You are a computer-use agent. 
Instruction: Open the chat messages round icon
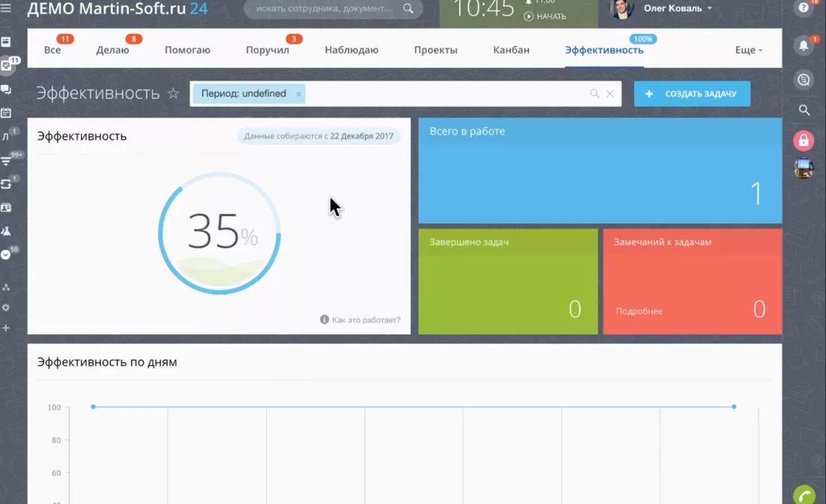point(803,80)
